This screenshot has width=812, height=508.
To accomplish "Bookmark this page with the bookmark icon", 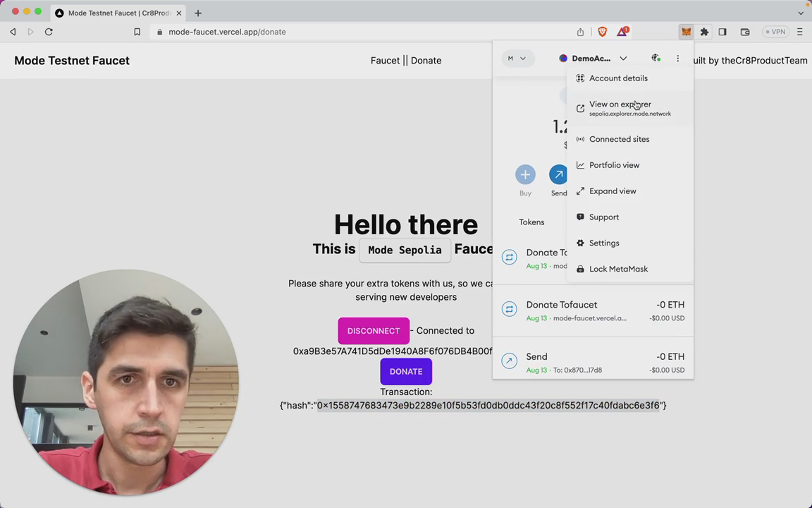I will (x=137, y=32).
